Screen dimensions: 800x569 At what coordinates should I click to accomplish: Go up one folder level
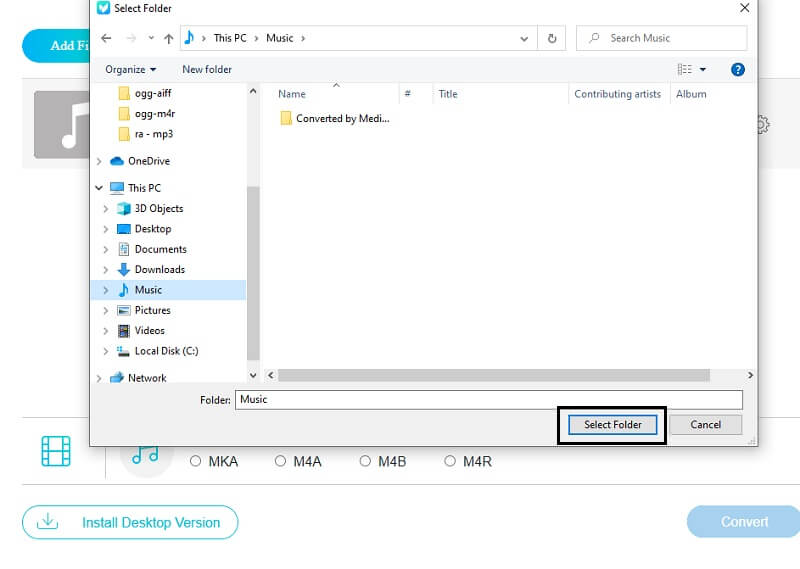coord(168,38)
